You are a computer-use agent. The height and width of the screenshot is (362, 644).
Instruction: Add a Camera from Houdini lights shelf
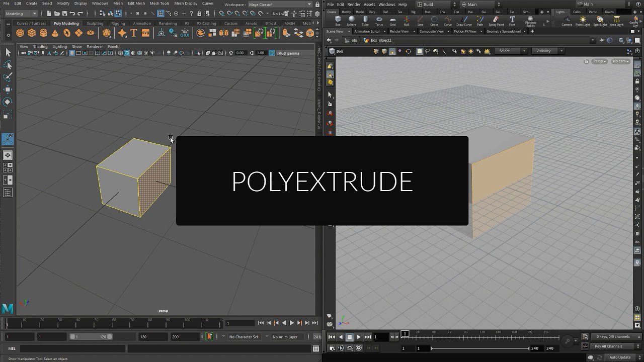click(567, 21)
